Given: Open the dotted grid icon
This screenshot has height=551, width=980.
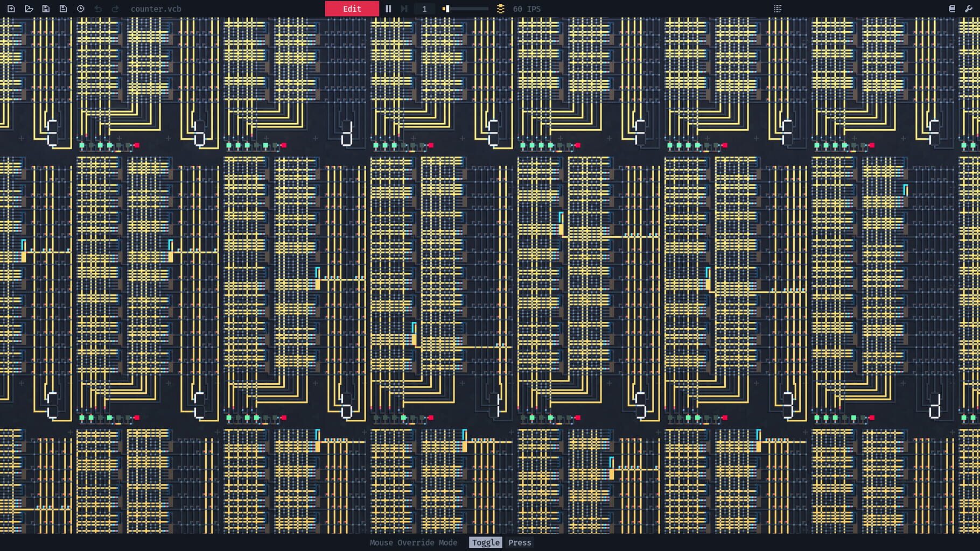Looking at the screenshot, I should click(x=778, y=9).
